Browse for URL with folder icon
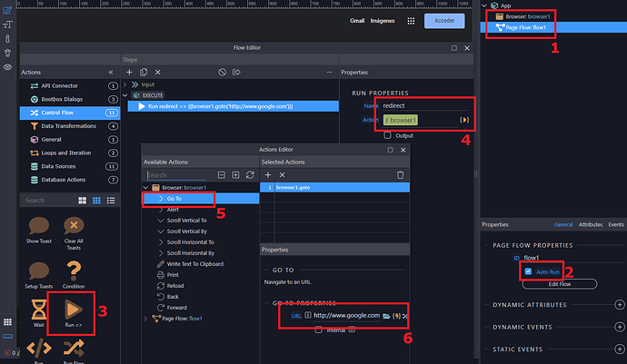Viewport: 627px width, 364px height. [x=386, y=316]
